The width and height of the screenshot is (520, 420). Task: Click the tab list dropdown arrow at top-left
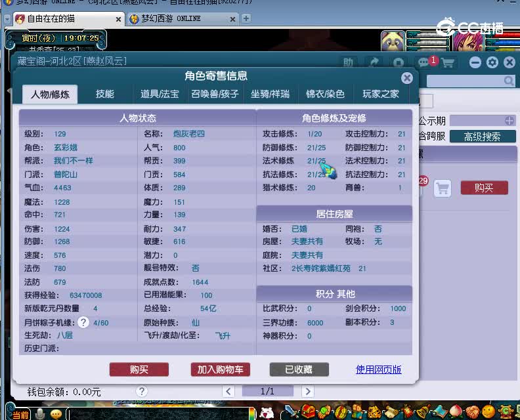[7, 19]
